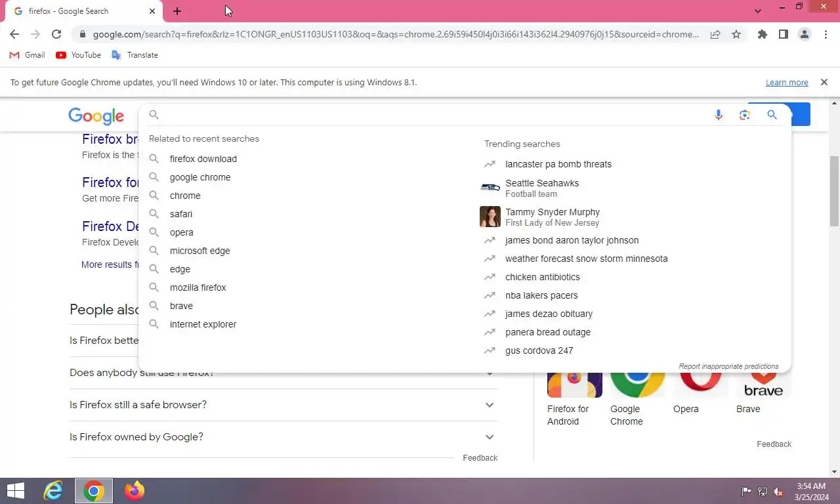The image size is (840, 504).
Task: Open the Opera related search card
Action: (x=700, y=395)
